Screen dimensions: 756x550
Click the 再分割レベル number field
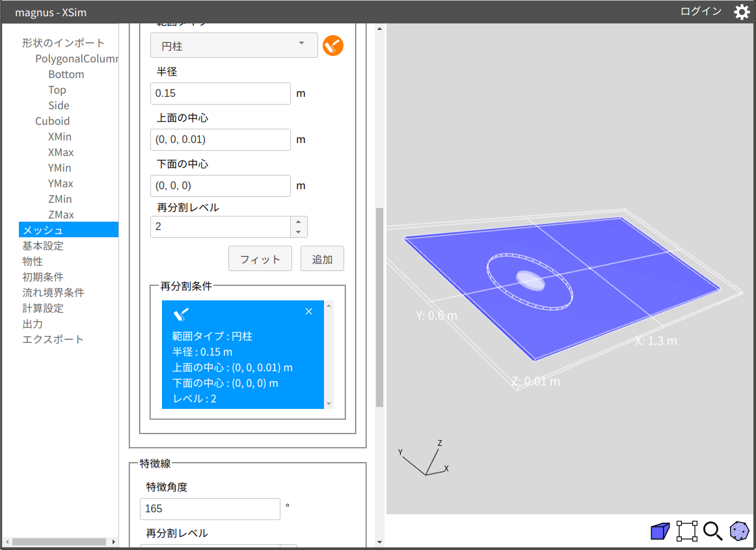click(221, 227)
